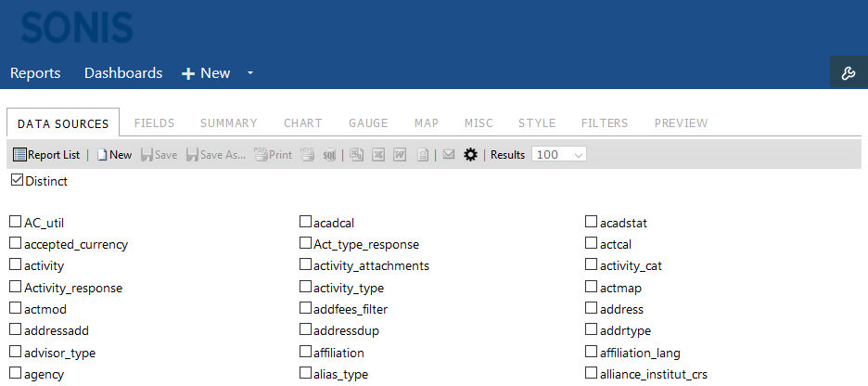Switch to the Fields tab

click(x=155, y=122)
